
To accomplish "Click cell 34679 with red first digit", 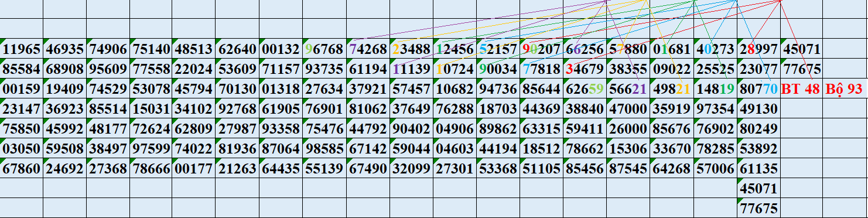I will (585, 69).
